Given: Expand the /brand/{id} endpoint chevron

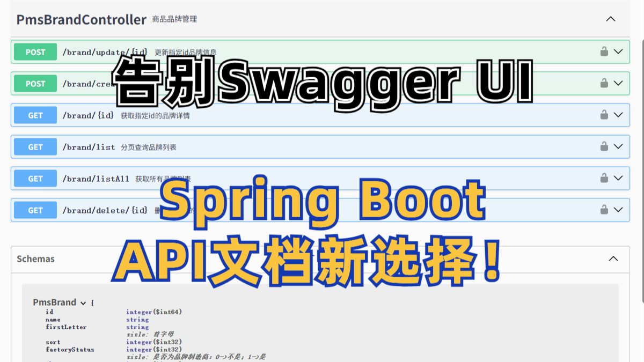Looking at the screenshot, I should coord(618,115).
